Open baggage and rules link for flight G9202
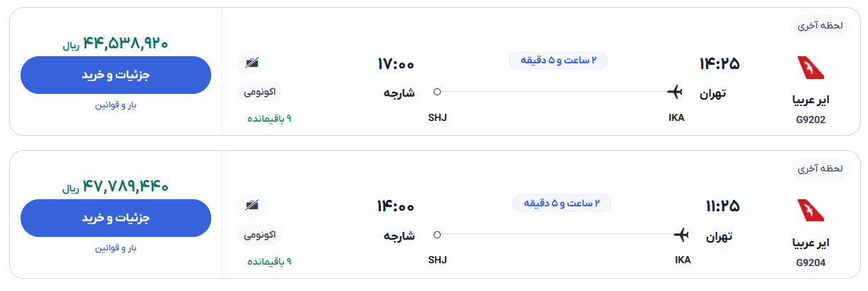The height and width of the screenshot is (291, 868). [x=116, y=105]
